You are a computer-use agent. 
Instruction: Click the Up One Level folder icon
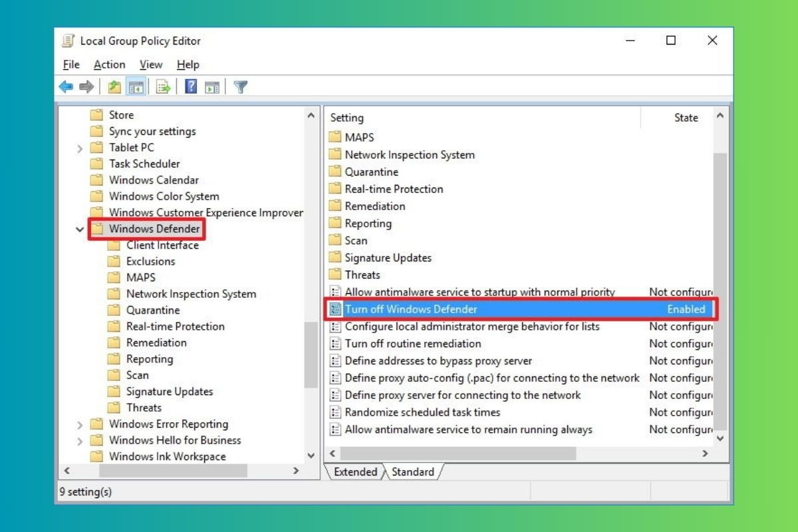[114, 86]
